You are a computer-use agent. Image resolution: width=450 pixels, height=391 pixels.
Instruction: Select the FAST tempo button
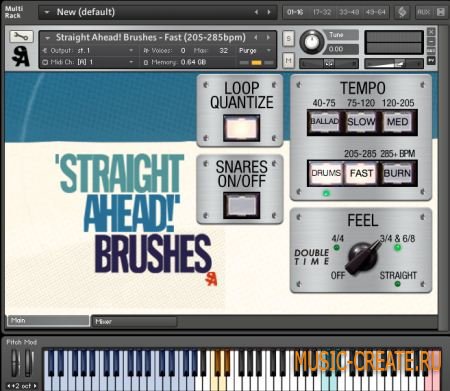pyautogui.click(x=361, y=173)
